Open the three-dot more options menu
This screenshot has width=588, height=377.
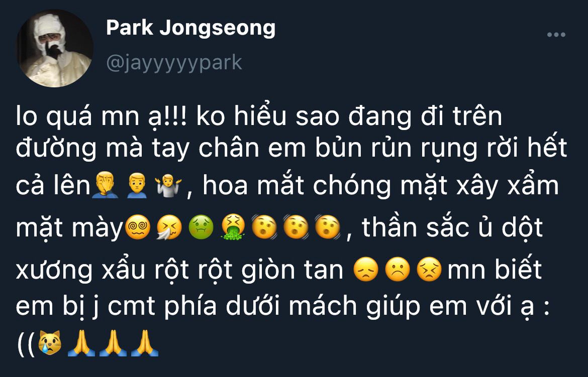pos(556,35)
